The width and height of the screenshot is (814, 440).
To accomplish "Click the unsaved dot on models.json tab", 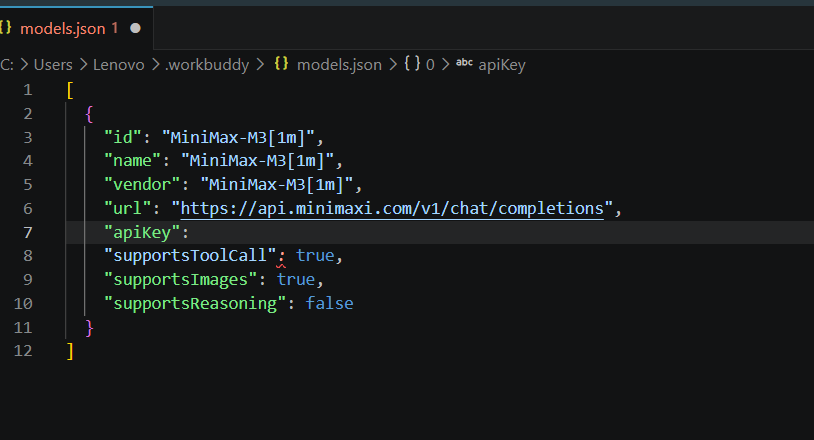I will (x=135, y=28).
